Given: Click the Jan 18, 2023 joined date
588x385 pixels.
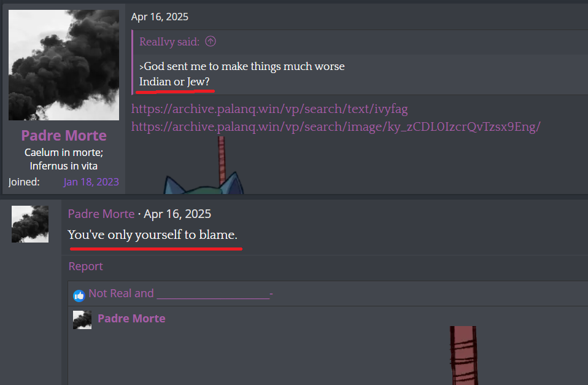Looking at the screenshot, I should coord(91,182).
